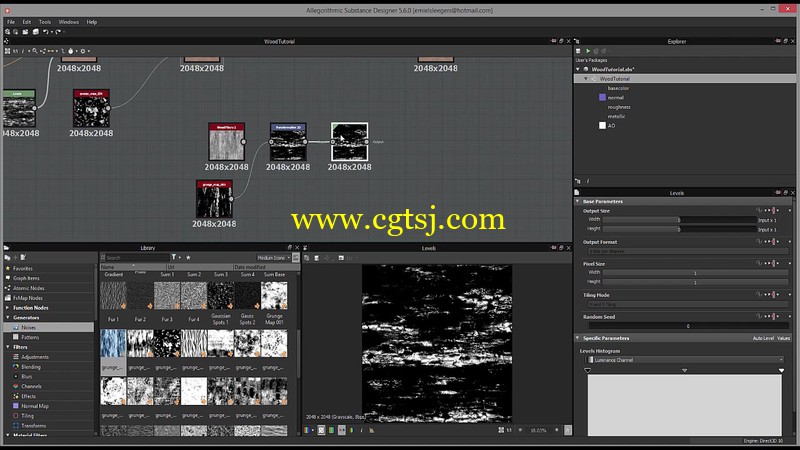The image size is (800, 450).
Task: Expand Function Nodes in Library tree
Action: (x=7, y=308)
